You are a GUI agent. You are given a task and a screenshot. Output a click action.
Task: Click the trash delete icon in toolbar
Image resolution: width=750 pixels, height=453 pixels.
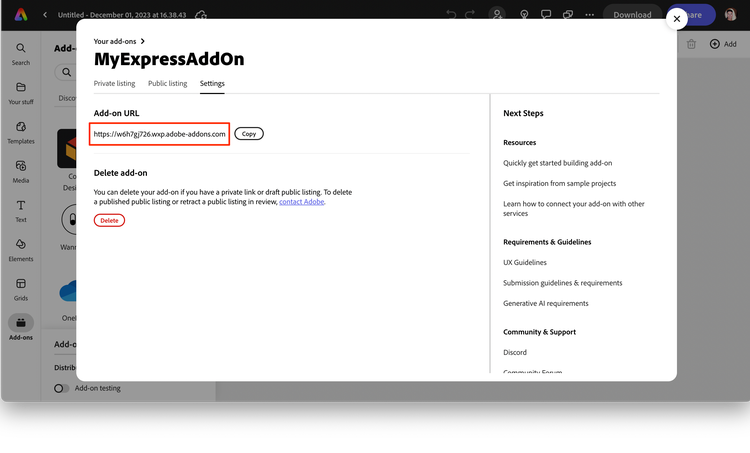tap(691, 44)
